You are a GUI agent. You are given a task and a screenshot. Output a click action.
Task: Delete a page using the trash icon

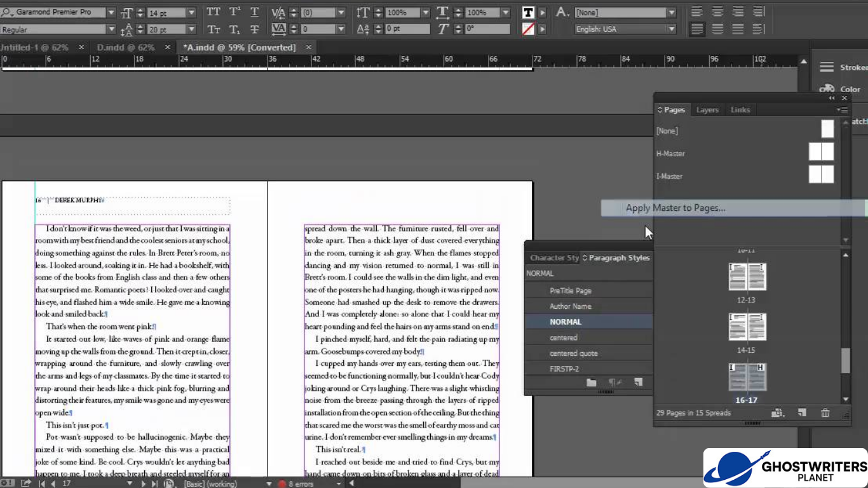[x=825, y=413]
